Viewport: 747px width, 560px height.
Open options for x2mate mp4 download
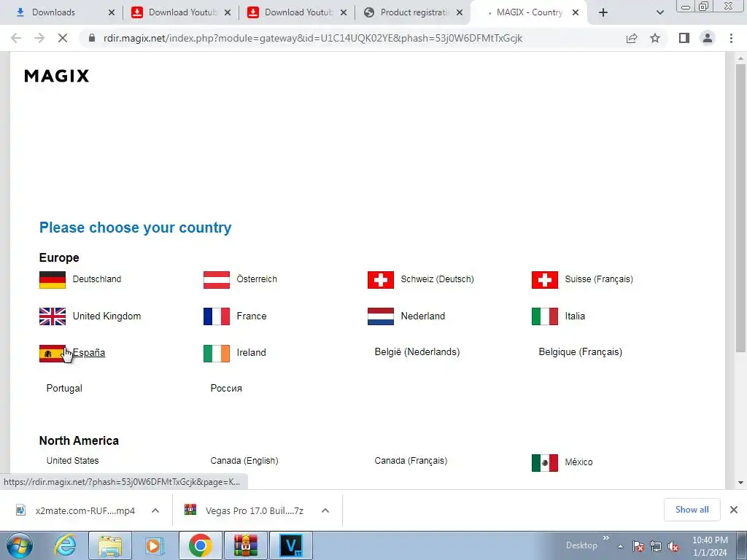[155, 510]
